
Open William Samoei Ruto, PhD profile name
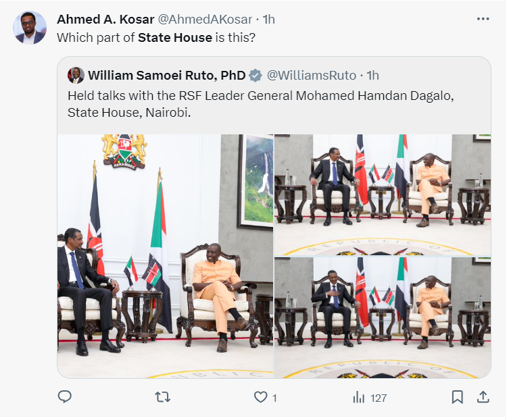(166, 74)
